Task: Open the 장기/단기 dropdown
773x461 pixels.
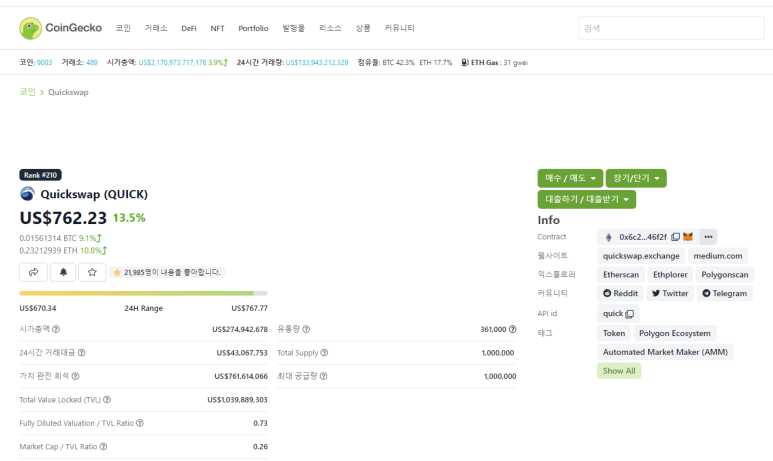Action: click(x=636, y=178)
